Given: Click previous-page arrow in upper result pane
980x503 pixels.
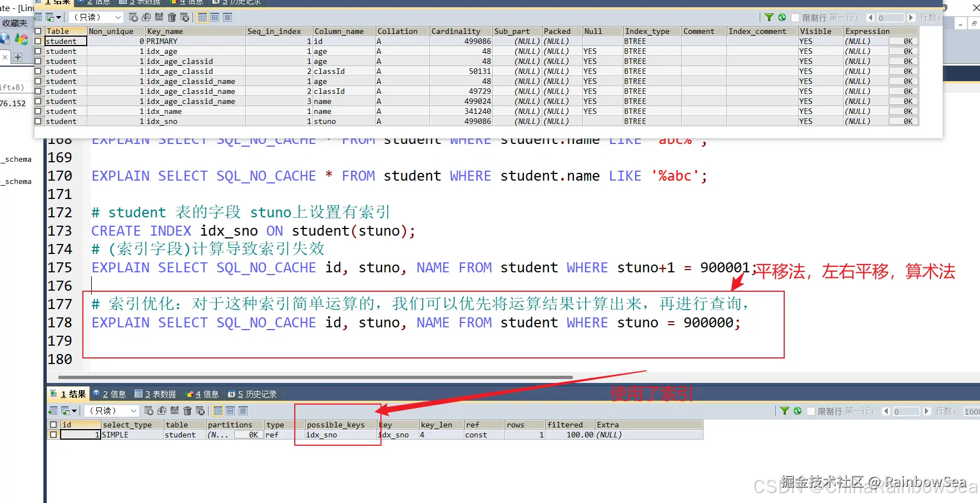Looking at the screenshot, I should (x=871, y=18).
